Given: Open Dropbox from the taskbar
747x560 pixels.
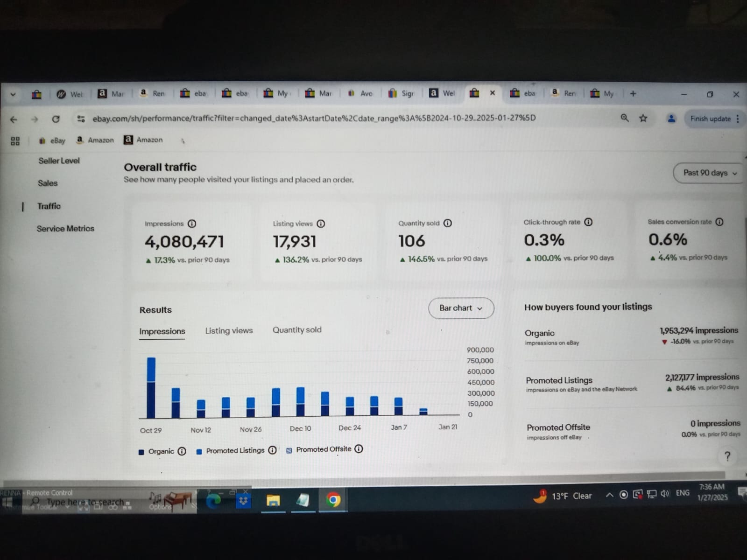Looking at the screenshot, I should pyautogui.click(x=243, y=501).
